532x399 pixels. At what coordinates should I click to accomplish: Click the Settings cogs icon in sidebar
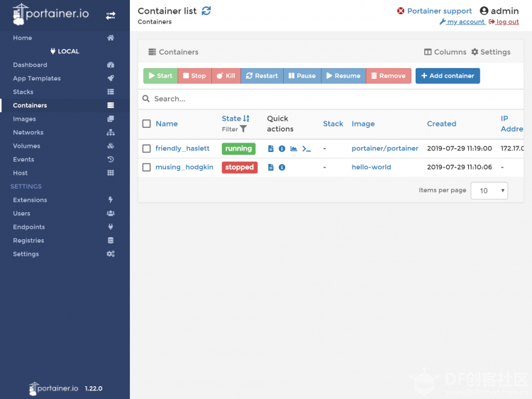click(x=111, y=254)
